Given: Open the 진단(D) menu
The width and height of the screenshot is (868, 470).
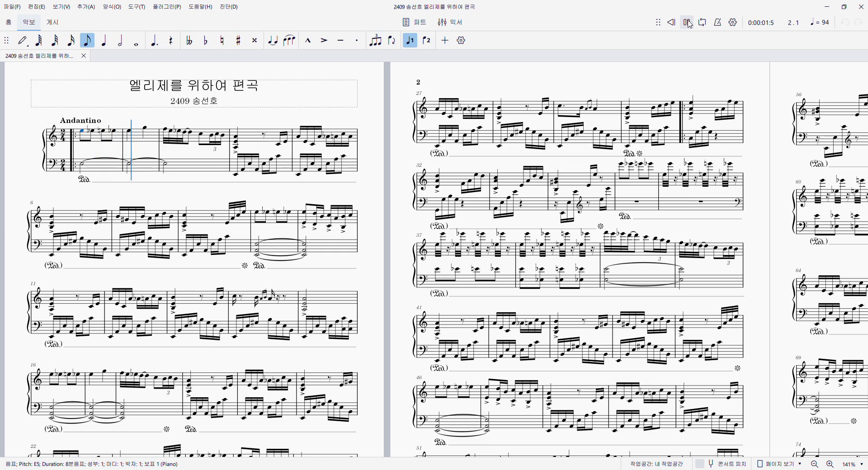Looking at the screenshot, I should pos(229,7).
